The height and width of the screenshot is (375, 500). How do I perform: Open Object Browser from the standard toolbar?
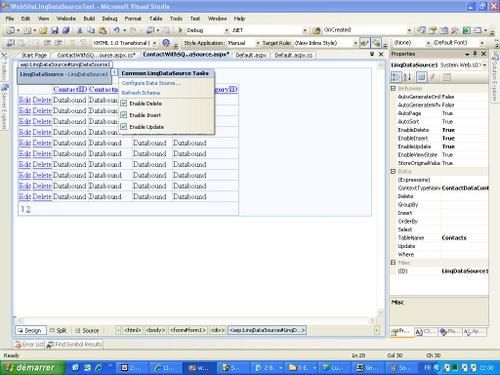[444, 30]
